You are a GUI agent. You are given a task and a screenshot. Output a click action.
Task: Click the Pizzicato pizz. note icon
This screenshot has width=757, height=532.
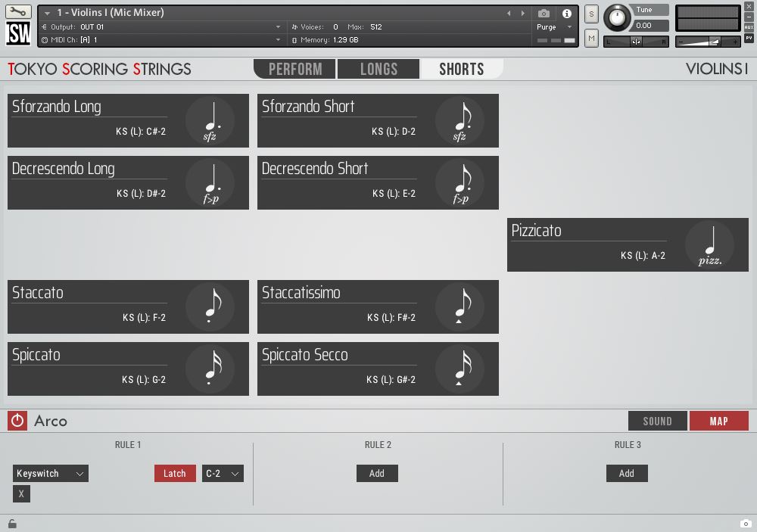point(710,244)
